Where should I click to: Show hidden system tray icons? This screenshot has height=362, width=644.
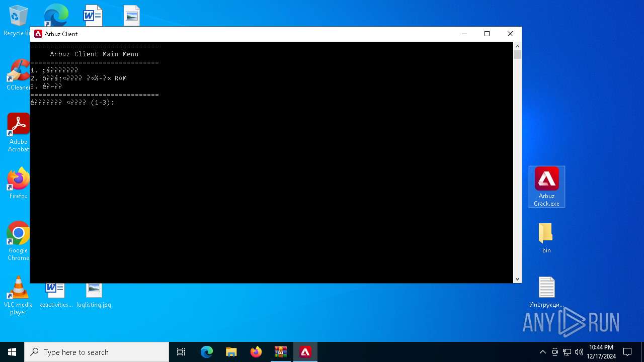[542, 352]
